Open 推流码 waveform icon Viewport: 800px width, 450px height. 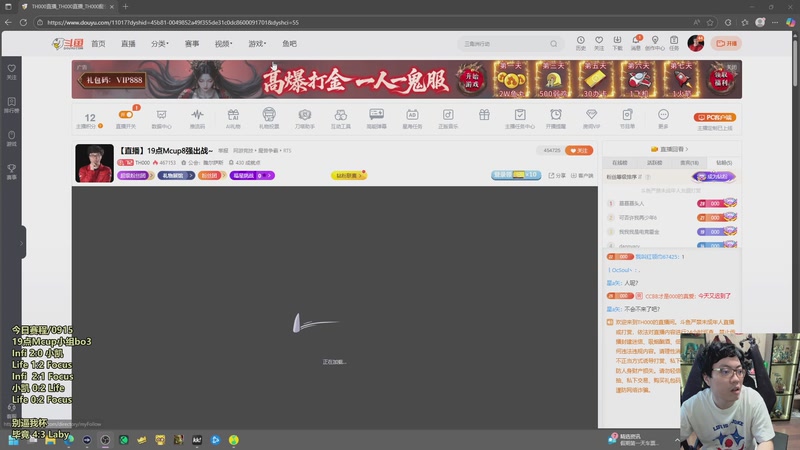[197, 119]
